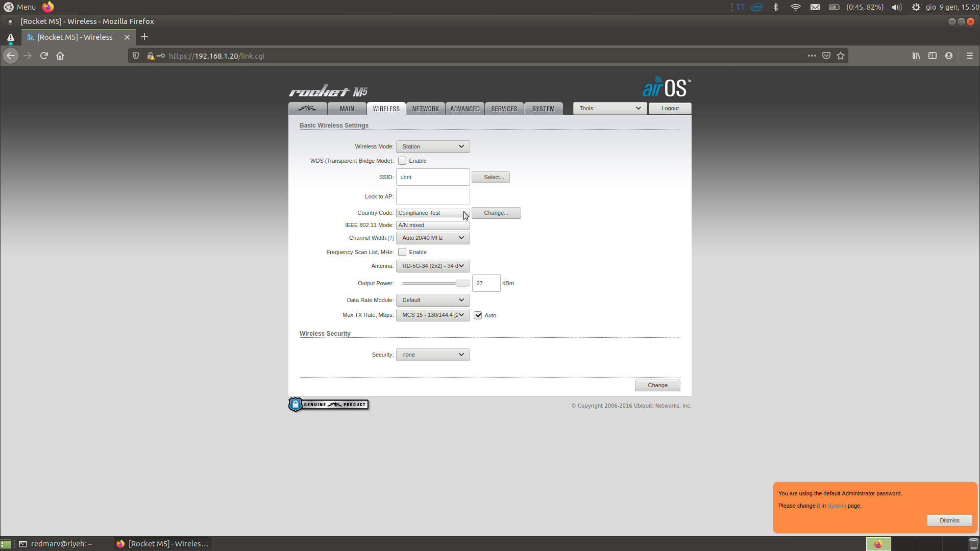Follow the System page link in warning
Screen dimensions: 980x551
point(837,506)
